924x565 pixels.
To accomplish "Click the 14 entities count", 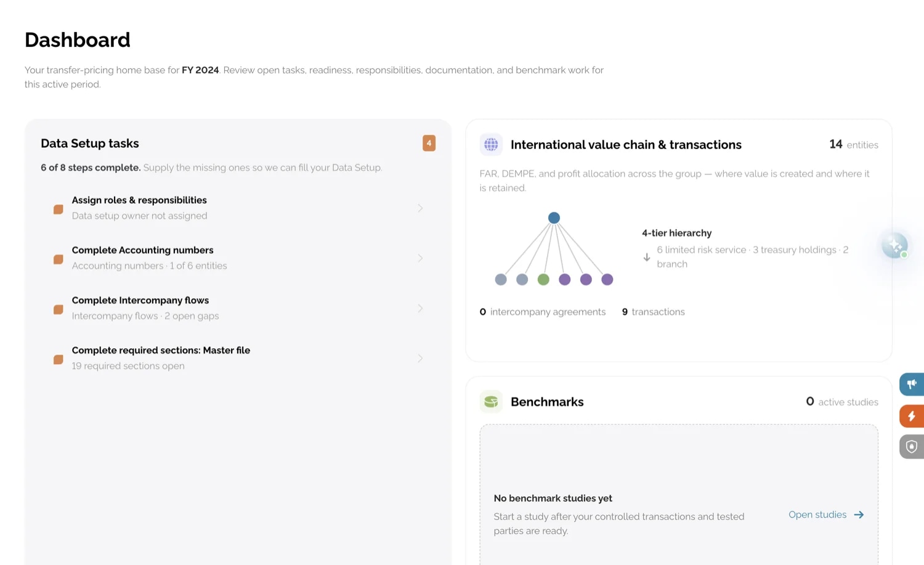I will pos(854,144).
